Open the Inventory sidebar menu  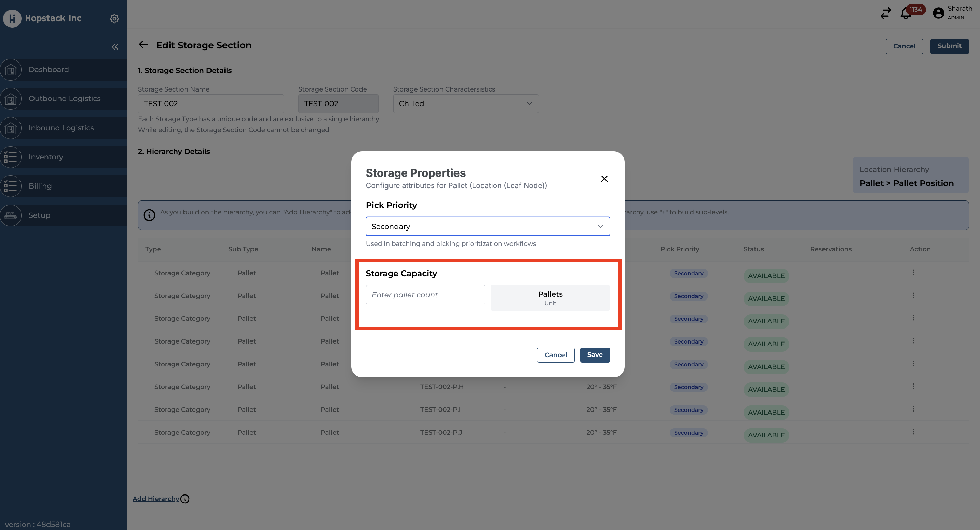click(46, 157)
